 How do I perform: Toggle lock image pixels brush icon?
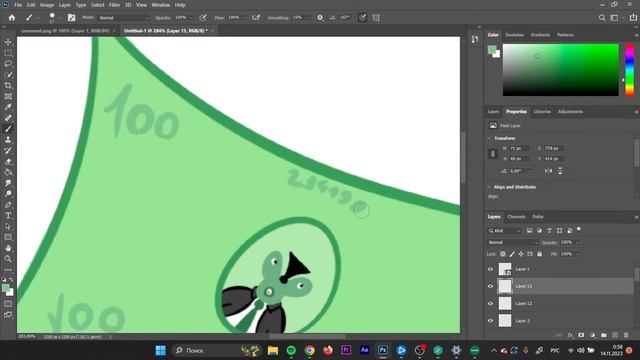[x=512, y=254]
